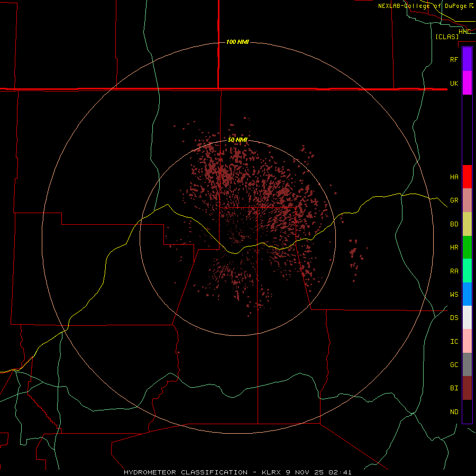Click the [CLAS] product label
The image size is (476, 476).
coord(447,36)
